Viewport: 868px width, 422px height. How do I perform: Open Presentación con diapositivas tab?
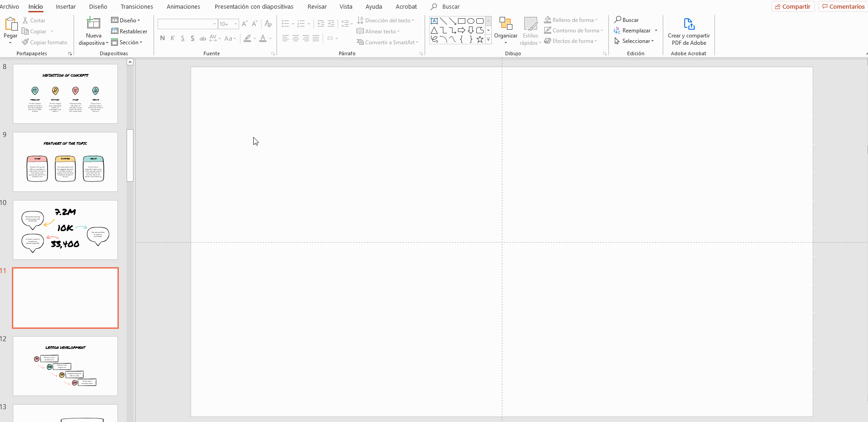(x=254, y=7)
